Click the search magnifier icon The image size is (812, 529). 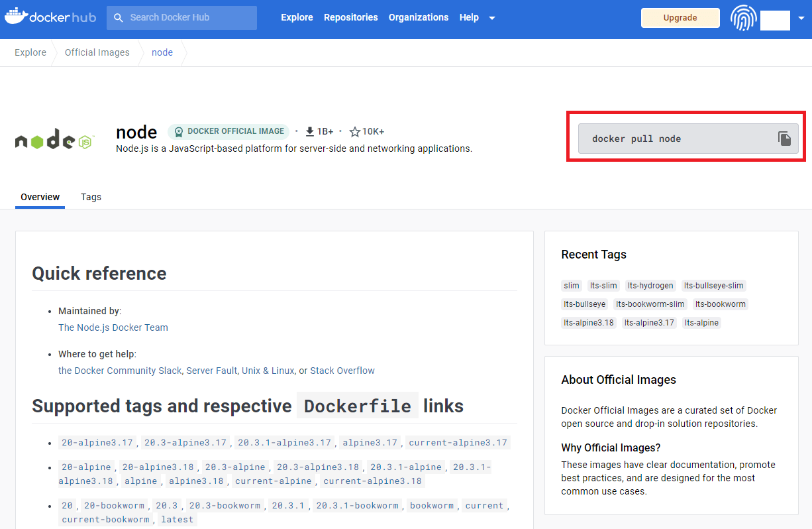119,18
